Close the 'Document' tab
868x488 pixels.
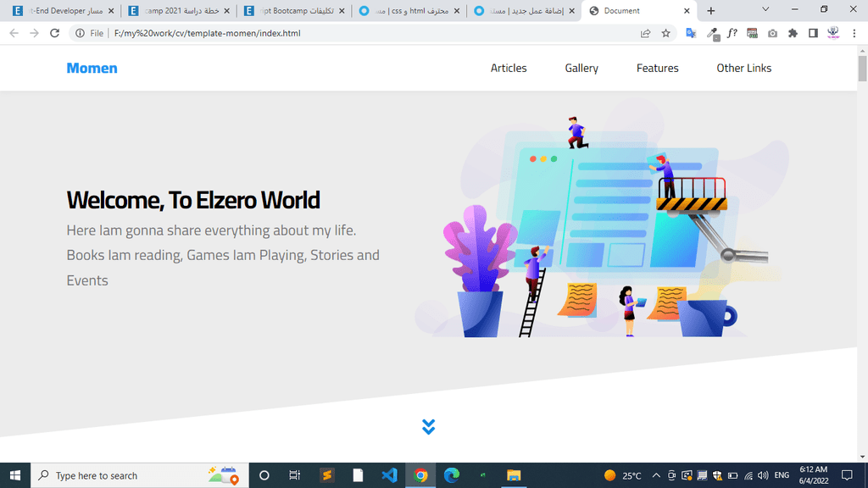tap(687, 10)
